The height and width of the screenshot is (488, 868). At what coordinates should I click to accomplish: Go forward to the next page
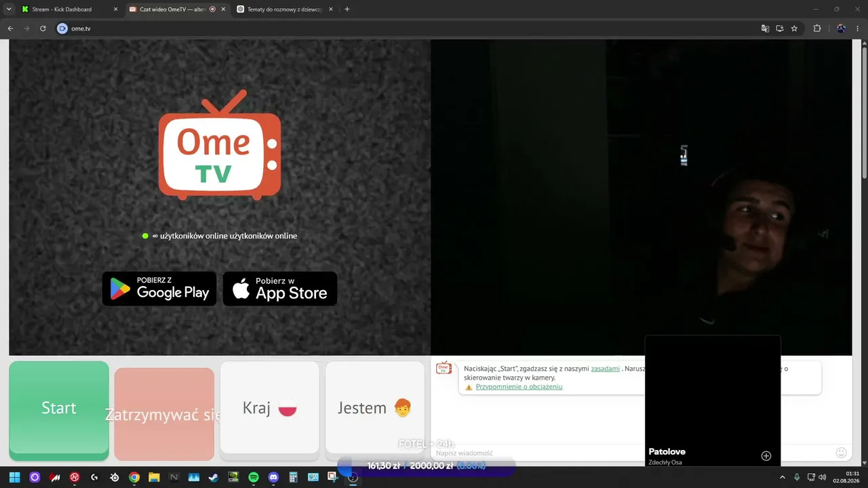(26, 28)
